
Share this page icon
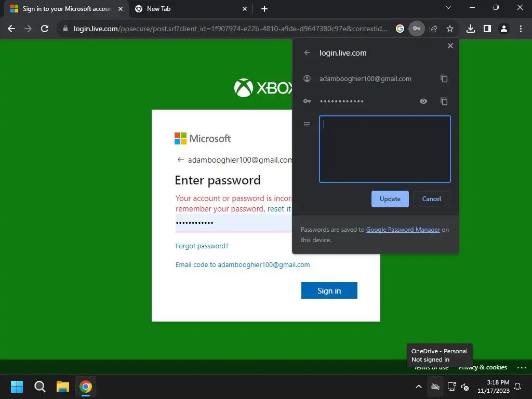click(433, 29)
